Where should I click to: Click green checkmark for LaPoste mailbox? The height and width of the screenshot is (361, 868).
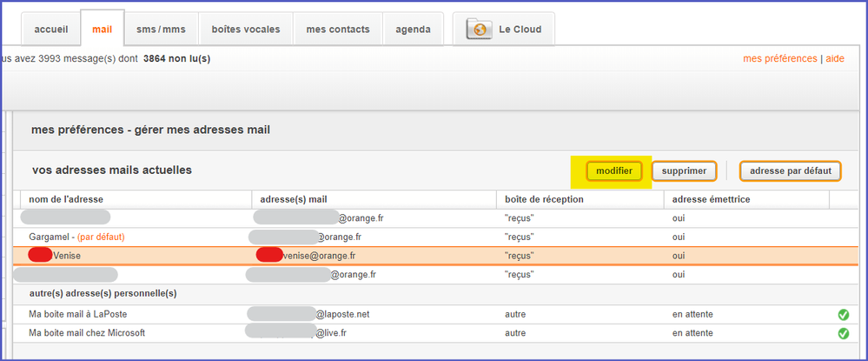(x=843, y=314)
